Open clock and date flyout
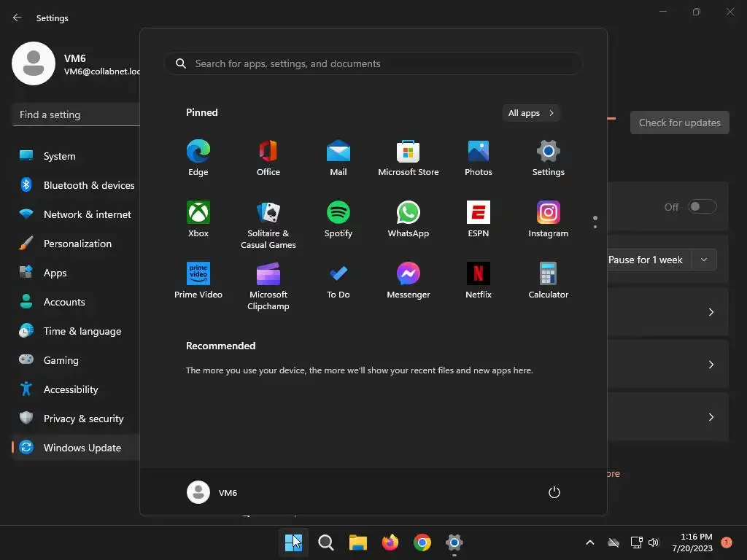This screenshot has width=747, height=560. (692, 542)
